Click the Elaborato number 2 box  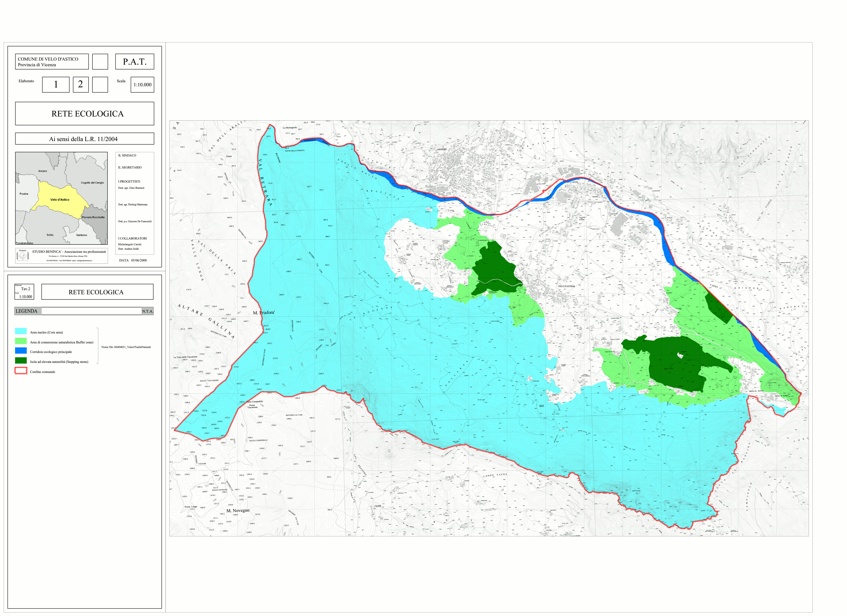pyautogui.click(x=80, y=85)
